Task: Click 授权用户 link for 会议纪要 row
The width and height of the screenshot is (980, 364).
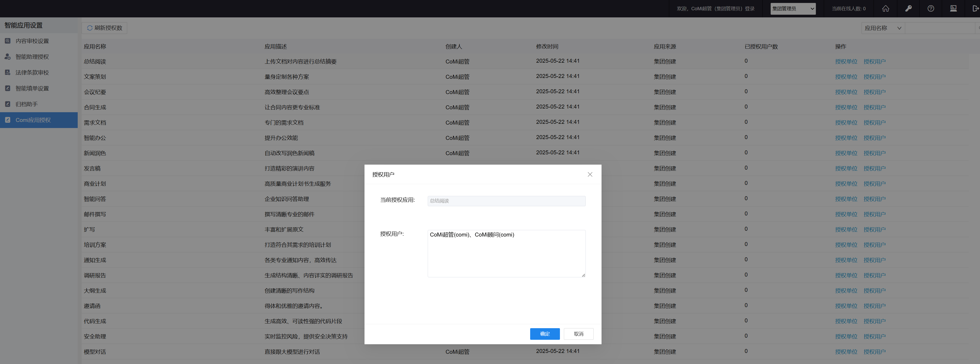Action: pos(874,92)
